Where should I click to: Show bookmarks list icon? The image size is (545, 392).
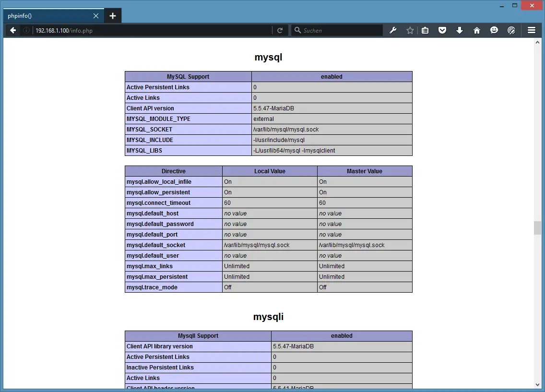425,31
